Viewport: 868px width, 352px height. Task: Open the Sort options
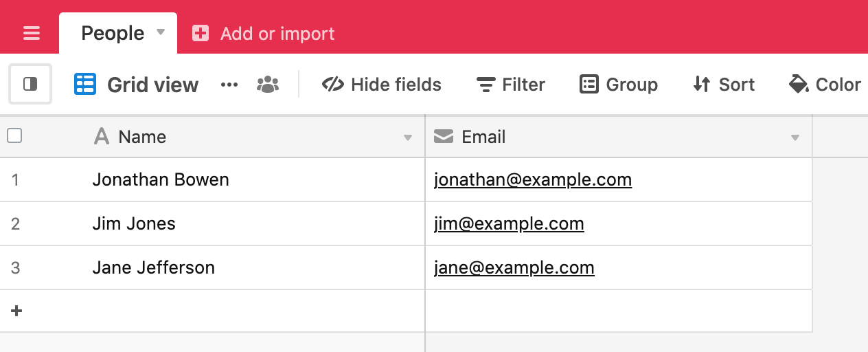[x=724, y=85]
